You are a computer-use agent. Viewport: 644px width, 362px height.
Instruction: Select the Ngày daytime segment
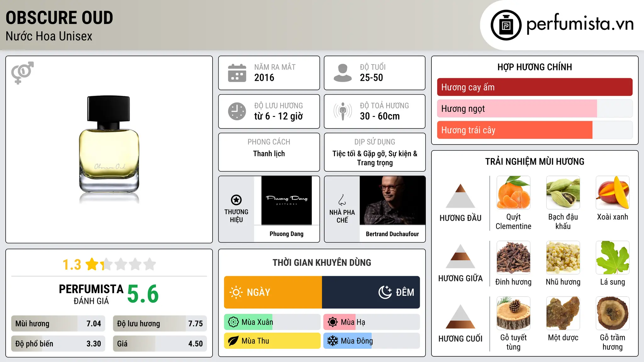pyautogui.click(x=273, y=292)
